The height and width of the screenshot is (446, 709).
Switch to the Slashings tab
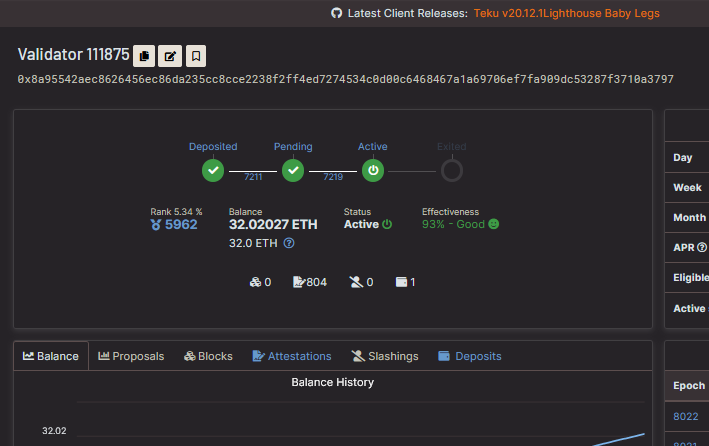pos(385,356)
